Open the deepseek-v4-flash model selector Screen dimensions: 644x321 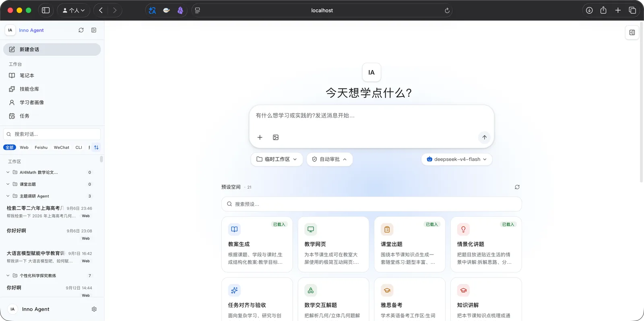pyautogui.click(x=457, y=159)
